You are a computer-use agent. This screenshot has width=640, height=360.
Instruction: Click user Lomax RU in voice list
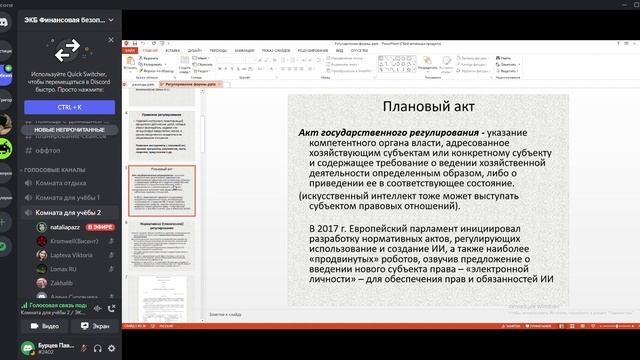[x=63, y=269]
